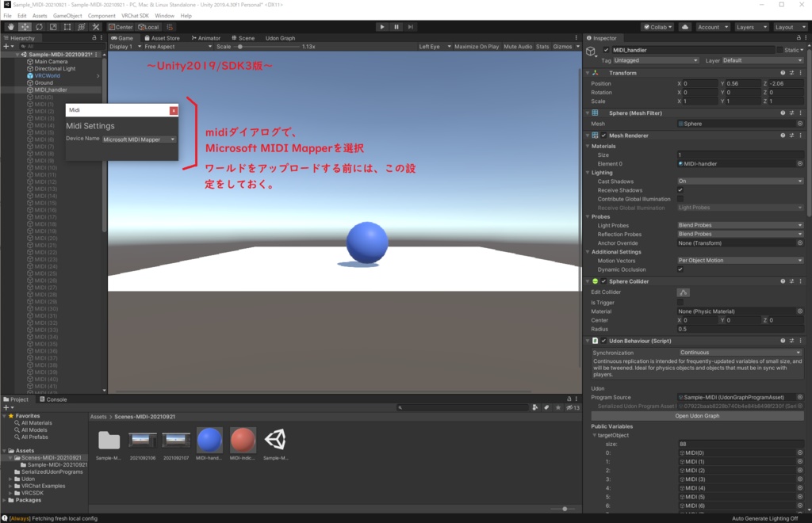This screenshot has width=812, height=523.
Task: Open Device Name dropdown in Midi Settings
Action: click(139, 139)
